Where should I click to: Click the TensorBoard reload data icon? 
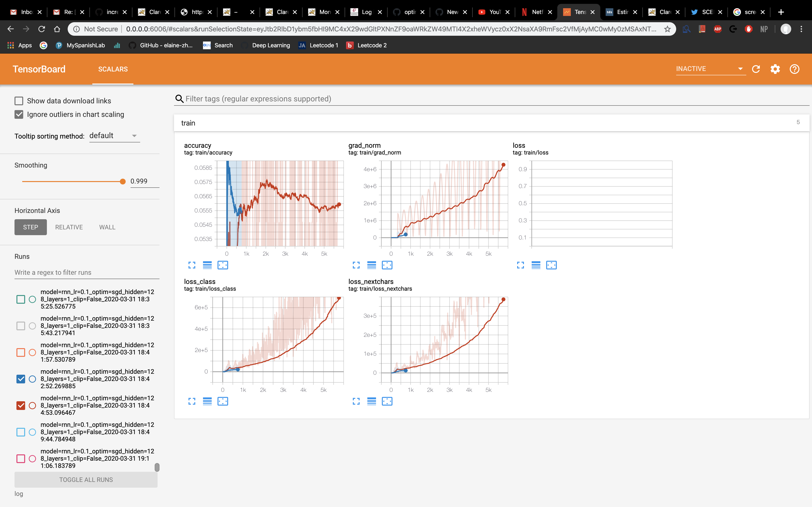coord(756,69)
